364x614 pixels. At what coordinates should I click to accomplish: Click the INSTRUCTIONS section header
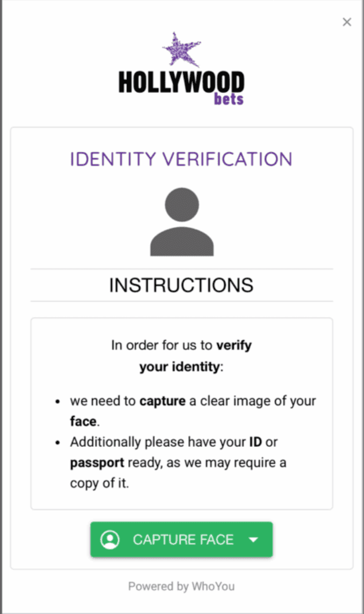point(181,285)
